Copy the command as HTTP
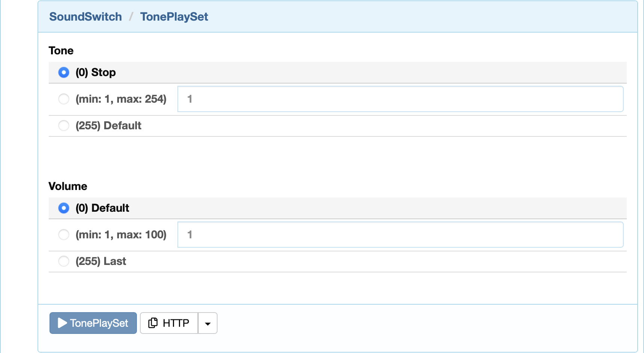This screenshot has height=353, width=644. (x=169, y=323)
